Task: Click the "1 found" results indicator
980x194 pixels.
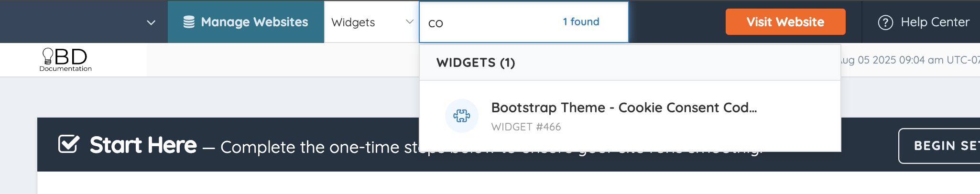Action: coord(581,22)
